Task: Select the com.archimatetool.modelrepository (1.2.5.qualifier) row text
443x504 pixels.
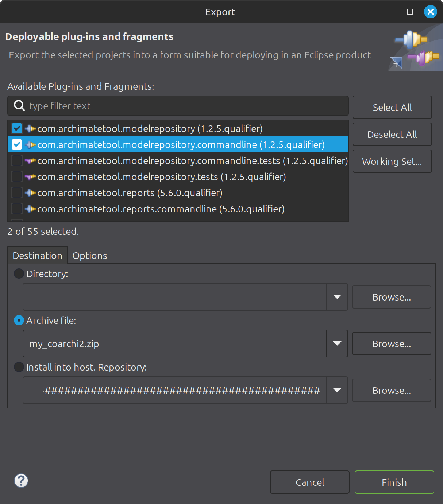Action: tap(150, 129)
